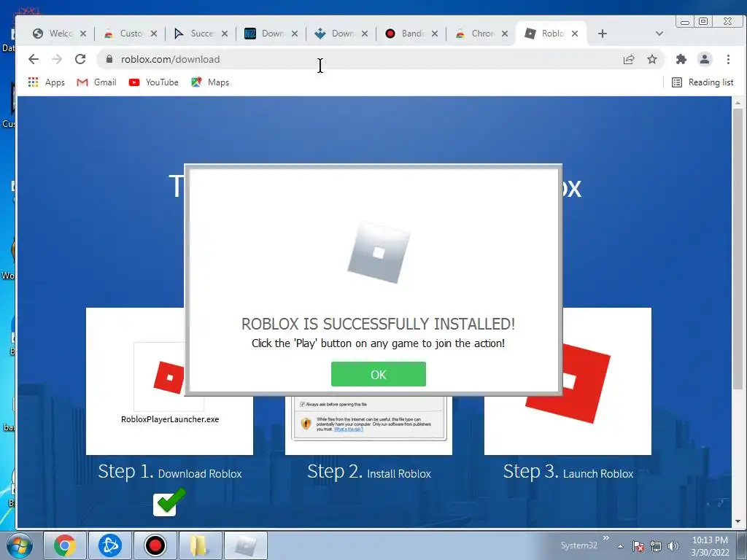Image resolution: width=747 pixels, height=560 pixels.
Task: Click the Chrome taskbar icon
Action: 65,545
